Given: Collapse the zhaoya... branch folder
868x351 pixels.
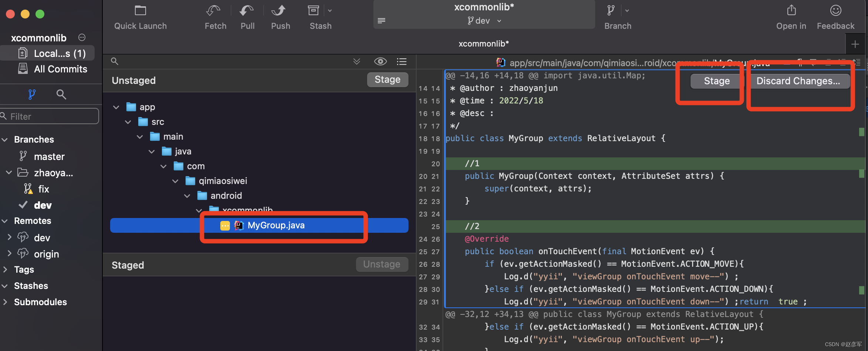Looking at the screenshot, I should click(x=9, y=173).
